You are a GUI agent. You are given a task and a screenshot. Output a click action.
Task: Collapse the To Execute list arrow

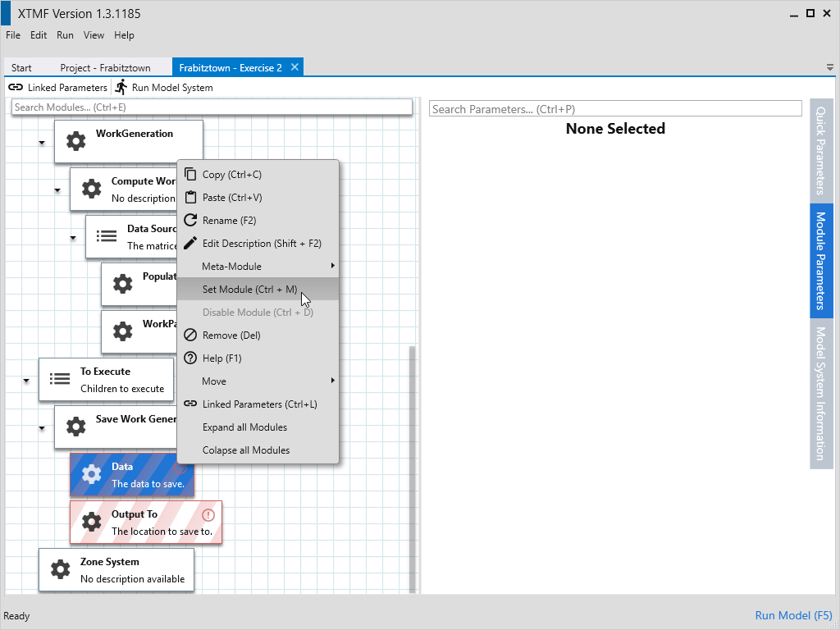pos(26,381)
